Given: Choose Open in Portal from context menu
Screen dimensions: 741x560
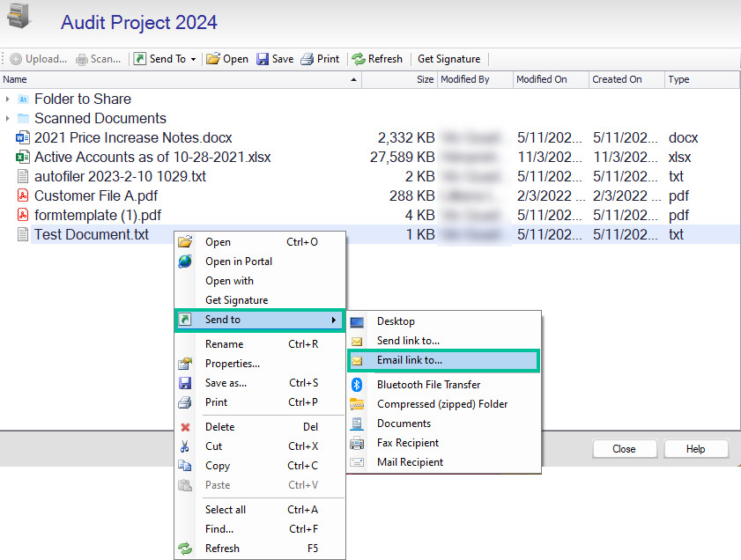Looking at the screenshot, I should [260, 262].
